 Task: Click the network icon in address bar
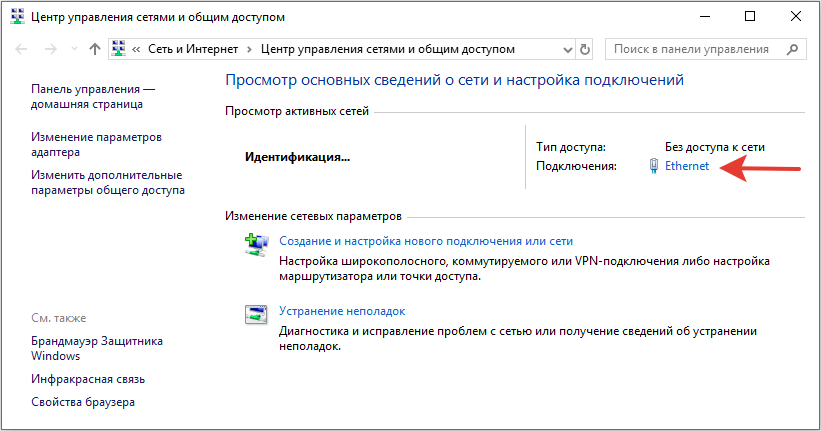tap(119, 49)
